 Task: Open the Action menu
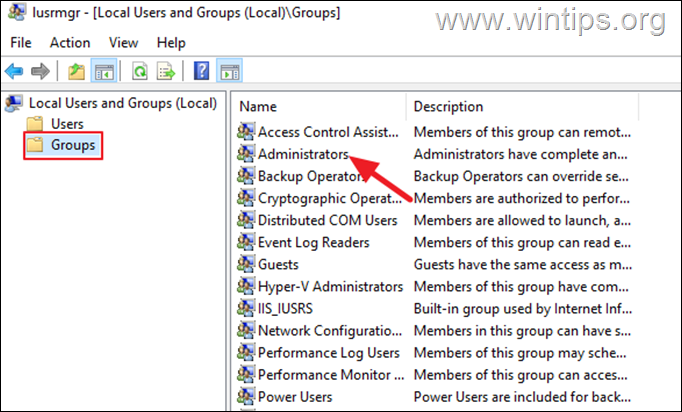tap(70, 43)
